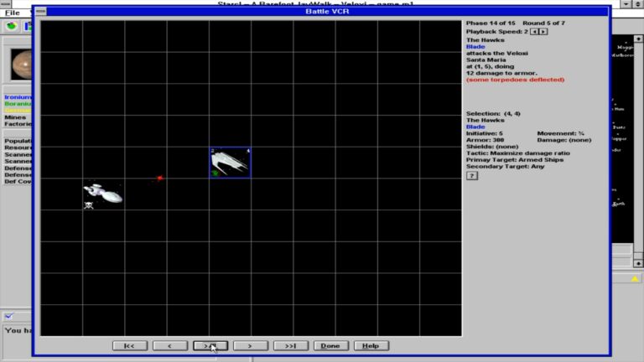The height and width of the screenshot is (362, 644).
Task: Click the Mines label in main window
Action: (15, 117)
